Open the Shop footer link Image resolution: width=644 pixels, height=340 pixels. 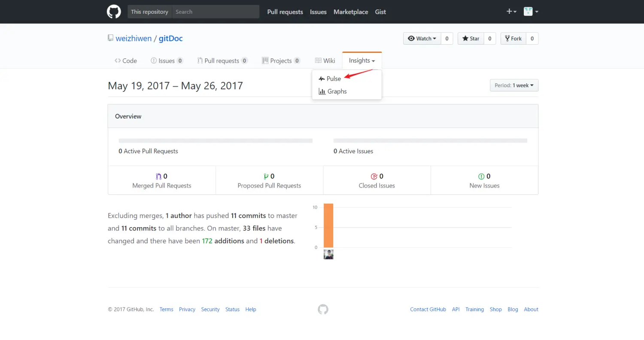tap(496, 309)
